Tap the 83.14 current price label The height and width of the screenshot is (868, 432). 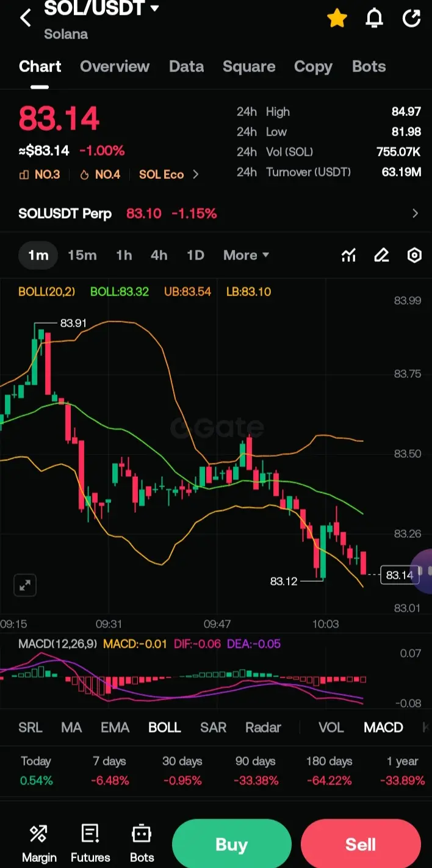click(x=400, y=575)
